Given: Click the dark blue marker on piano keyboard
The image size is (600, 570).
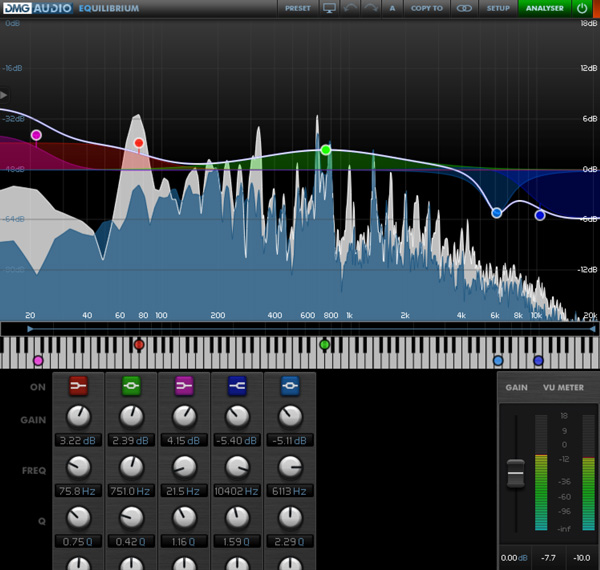Looking at the screenshot, I should click(538, 360).
